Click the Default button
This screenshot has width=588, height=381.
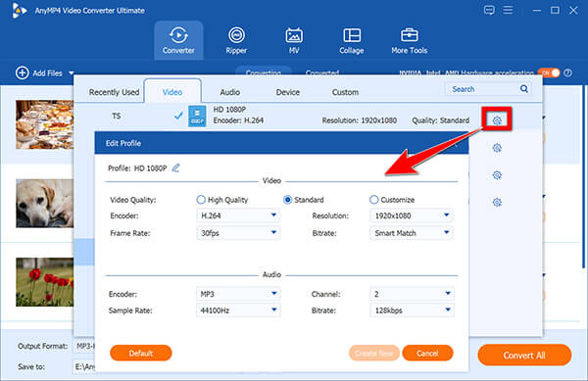(x=141, y=353)
